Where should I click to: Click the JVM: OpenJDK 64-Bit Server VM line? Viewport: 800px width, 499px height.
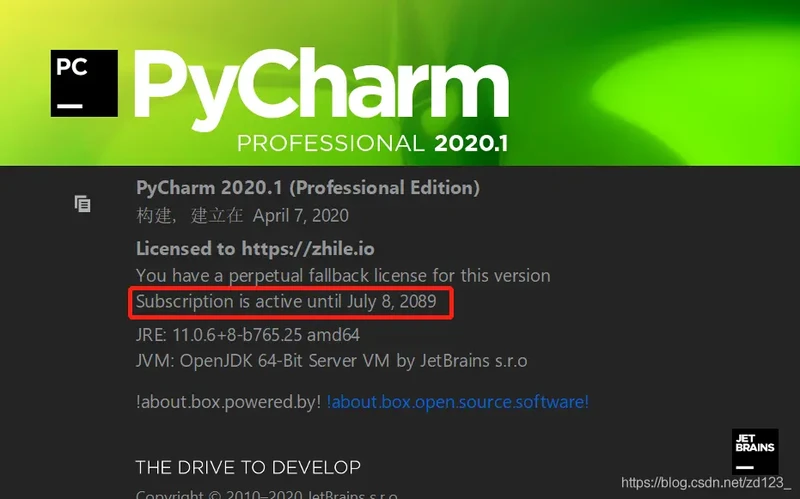332,361
